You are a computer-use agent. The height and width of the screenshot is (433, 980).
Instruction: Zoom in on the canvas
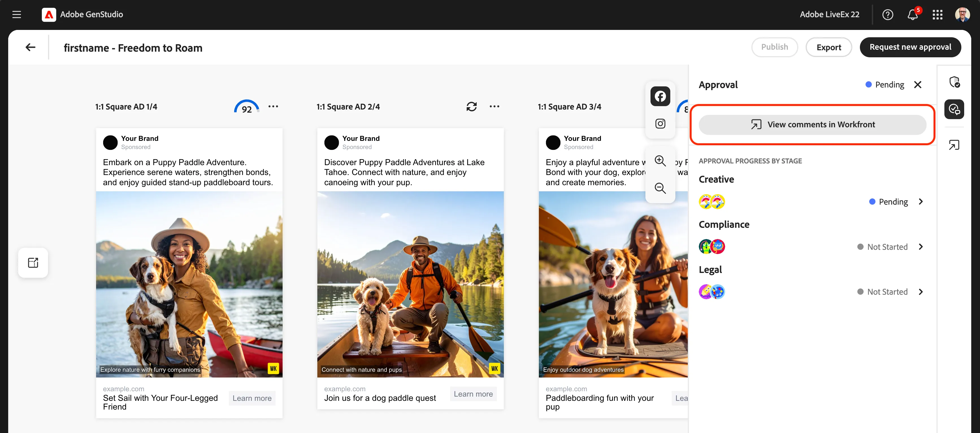pyautogui.click(x=660, y=161)
